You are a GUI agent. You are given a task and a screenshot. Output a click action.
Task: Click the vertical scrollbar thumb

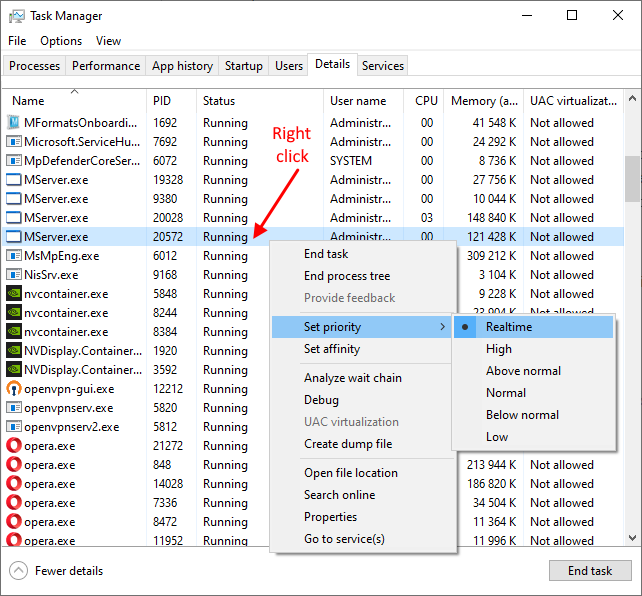tap(633, 179)
